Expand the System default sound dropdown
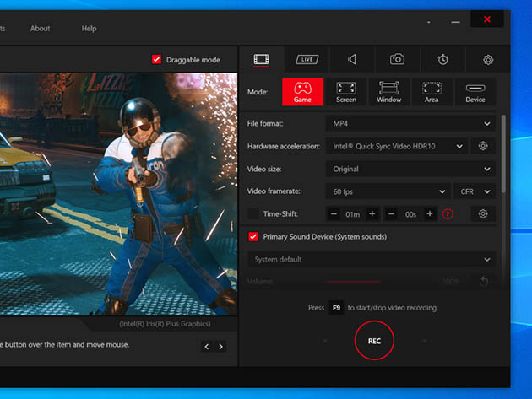The height and width of the screenshot is (399, 532). click(372, 259)
